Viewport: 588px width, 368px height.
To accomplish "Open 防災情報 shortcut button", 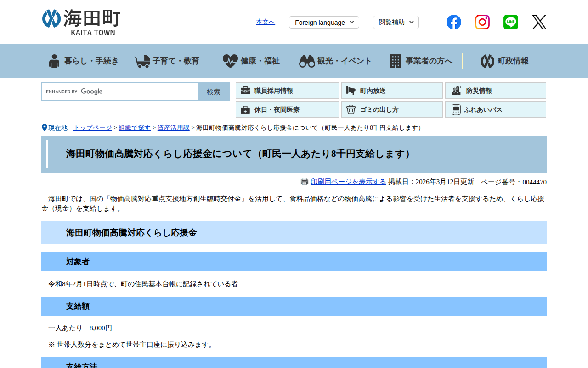I will [495, 91].
